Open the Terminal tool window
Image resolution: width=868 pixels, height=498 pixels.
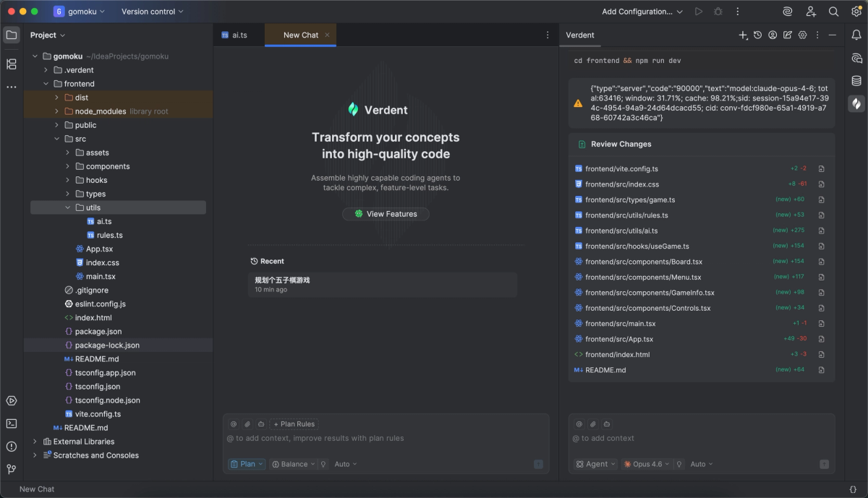tap(12, 424)
